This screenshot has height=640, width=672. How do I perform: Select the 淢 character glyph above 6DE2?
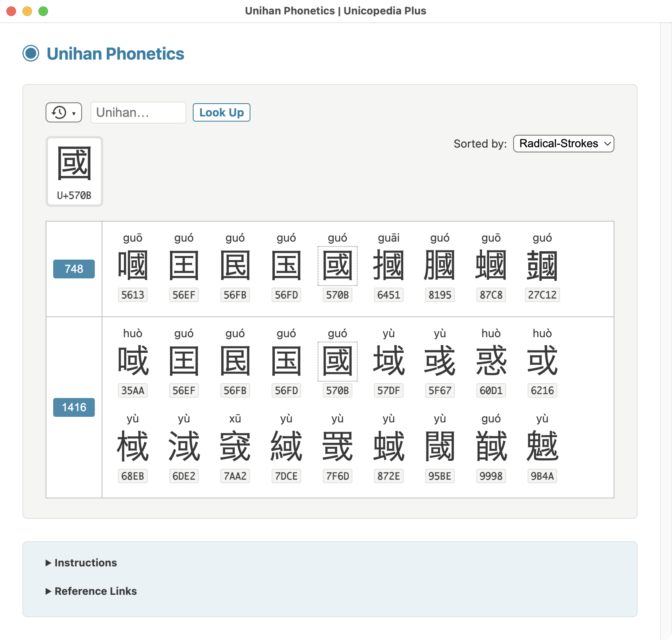coord(184,446)
